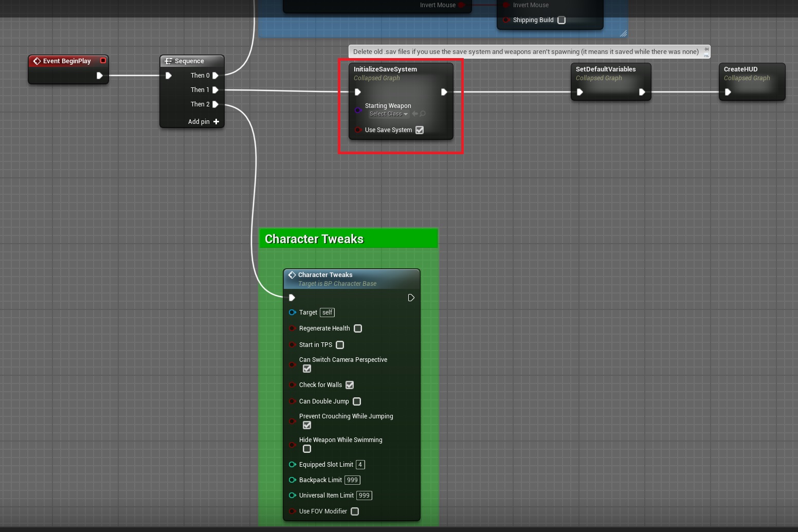Click the Then 0 execution output pin
Screen dimensions: 798x532
pos(215,76)
